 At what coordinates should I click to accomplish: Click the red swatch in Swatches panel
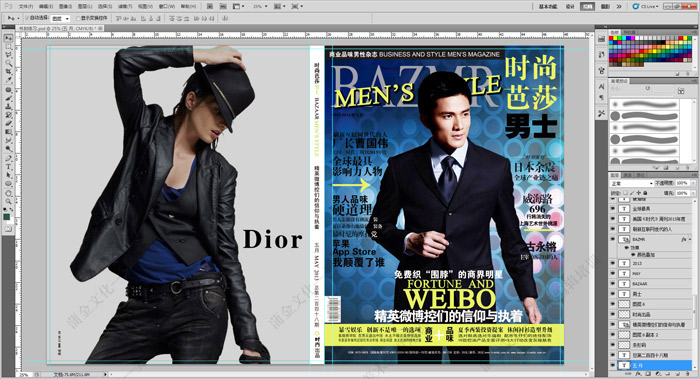[x=612, y=39]
